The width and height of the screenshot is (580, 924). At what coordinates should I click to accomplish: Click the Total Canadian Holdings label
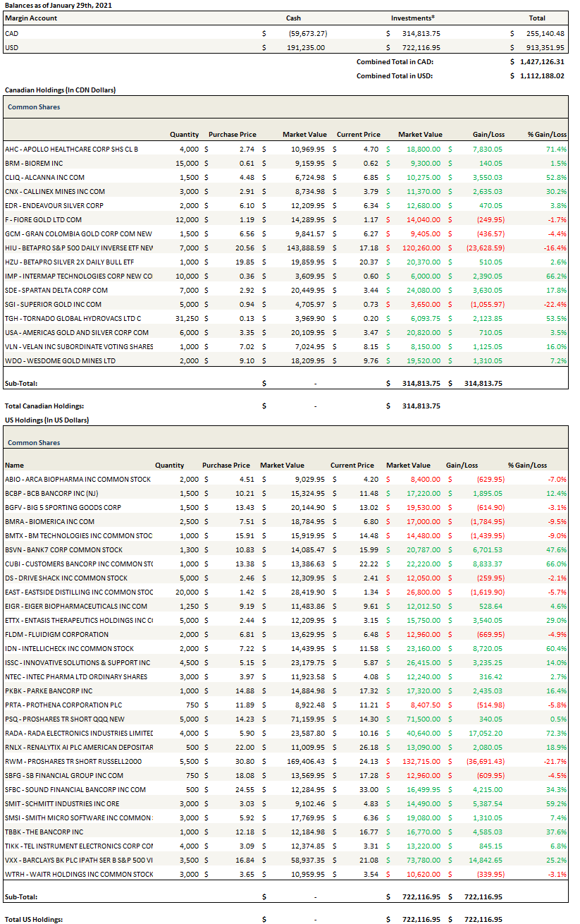[x=44, y=406]
